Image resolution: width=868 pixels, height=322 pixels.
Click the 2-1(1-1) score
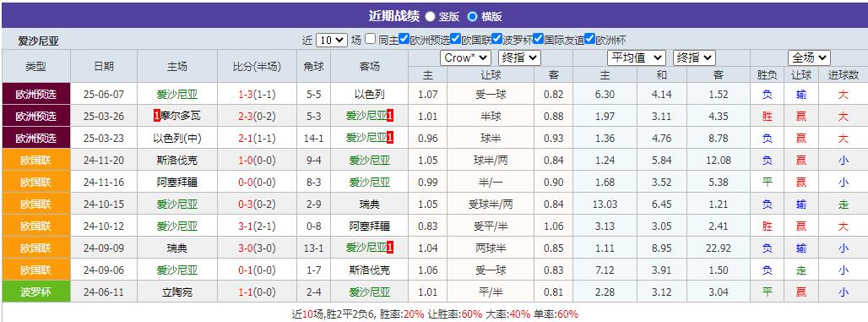(x=257, y=139)
